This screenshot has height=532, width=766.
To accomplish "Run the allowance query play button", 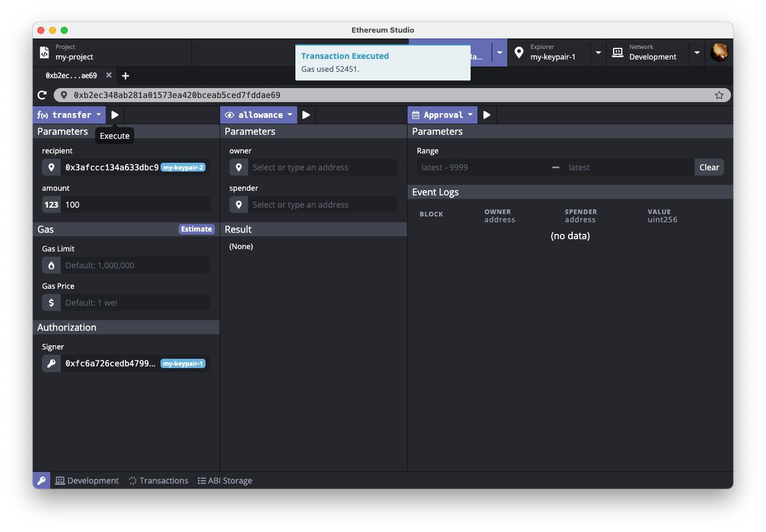I will pos(306,115).
